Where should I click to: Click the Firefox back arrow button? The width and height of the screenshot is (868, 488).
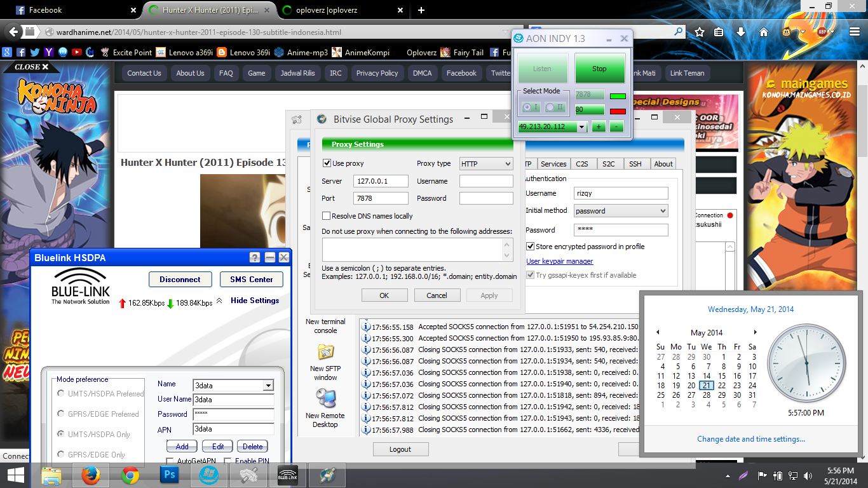point(13,31)
